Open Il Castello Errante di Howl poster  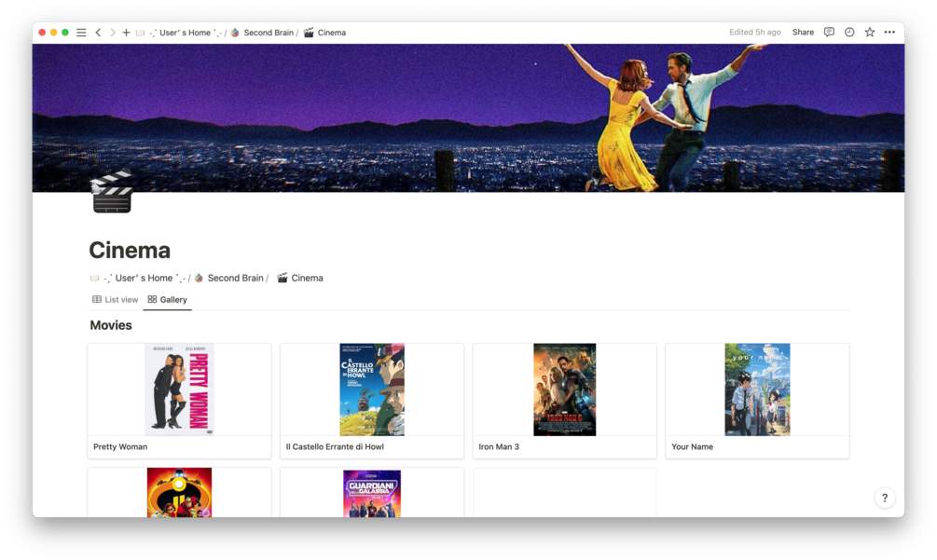click(372, 389)
